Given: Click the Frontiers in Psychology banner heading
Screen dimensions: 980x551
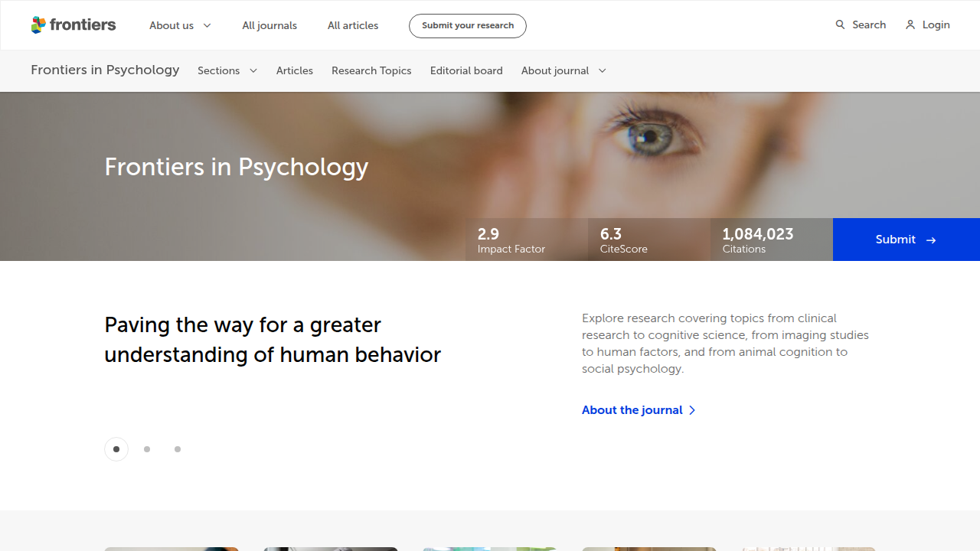Looking at the screenshot, I should pos(237,167).
